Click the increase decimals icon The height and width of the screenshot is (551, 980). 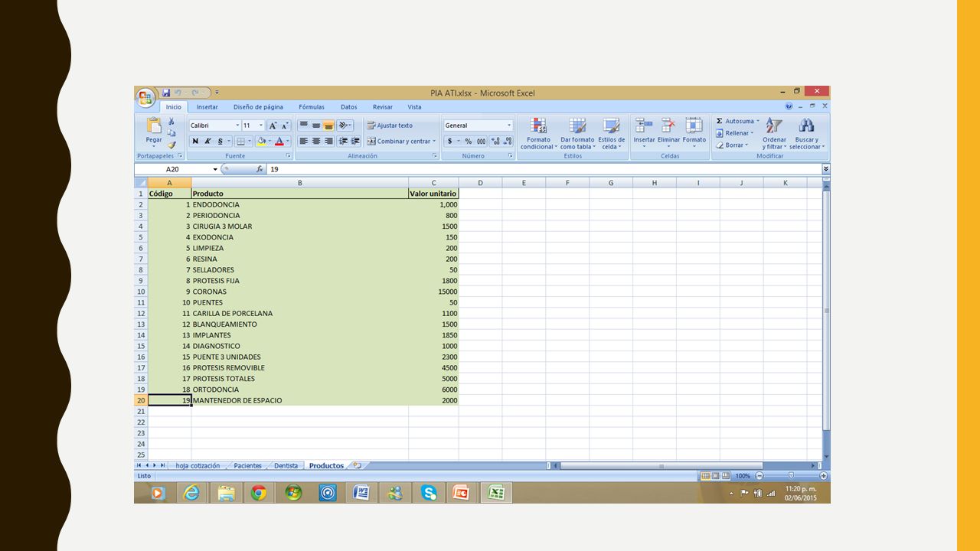click(x=495, y=142)
